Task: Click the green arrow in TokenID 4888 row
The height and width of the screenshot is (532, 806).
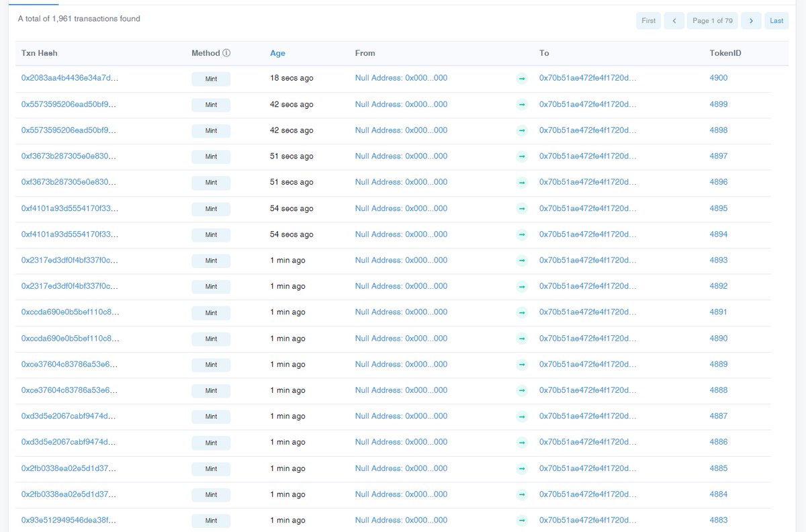Action: point(522,391)
